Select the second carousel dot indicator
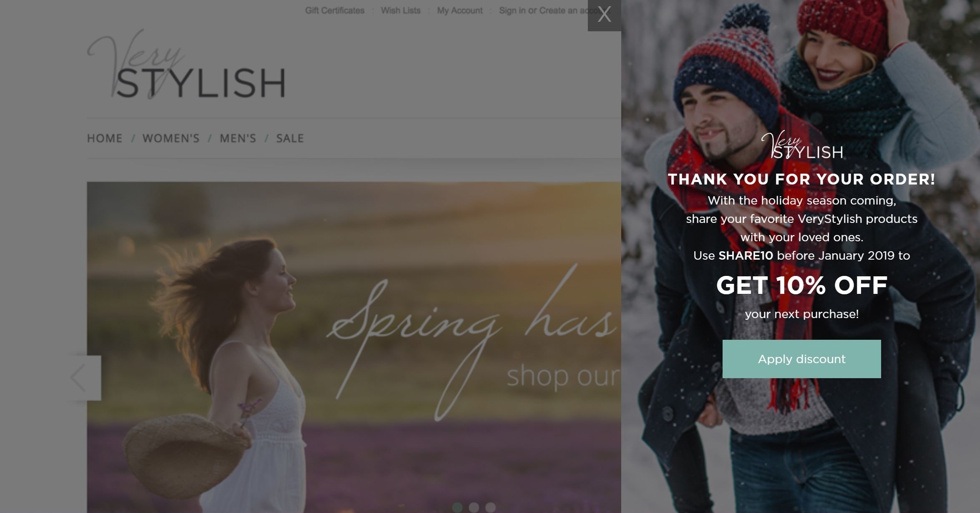Image resolution: width=980 pixels, height=513 pixels. tap(474, 507)
